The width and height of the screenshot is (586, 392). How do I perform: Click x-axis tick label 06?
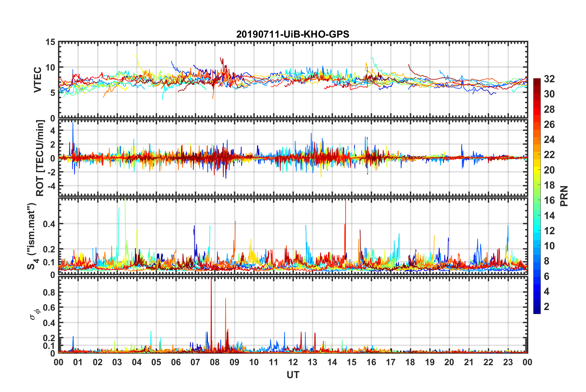(176, 362)
